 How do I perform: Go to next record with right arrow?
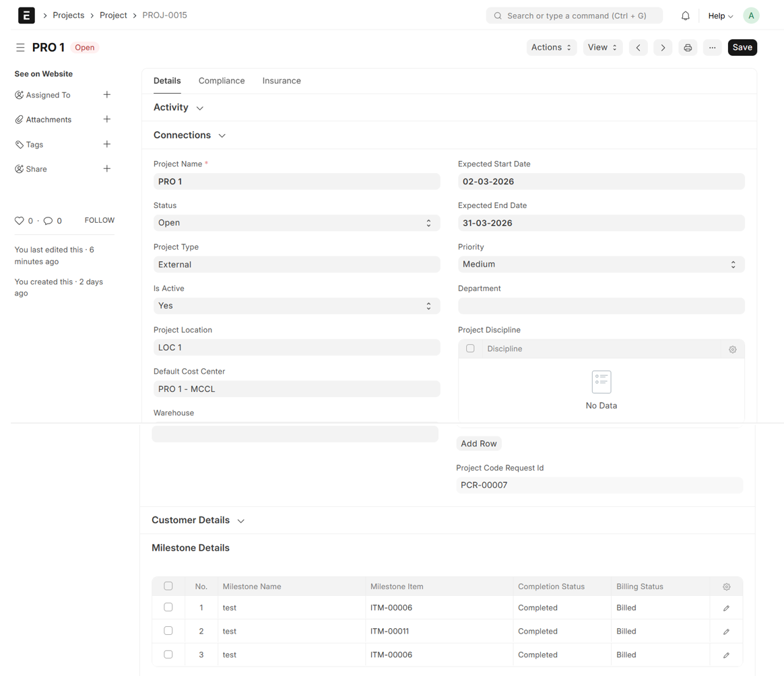coord(663,48)
